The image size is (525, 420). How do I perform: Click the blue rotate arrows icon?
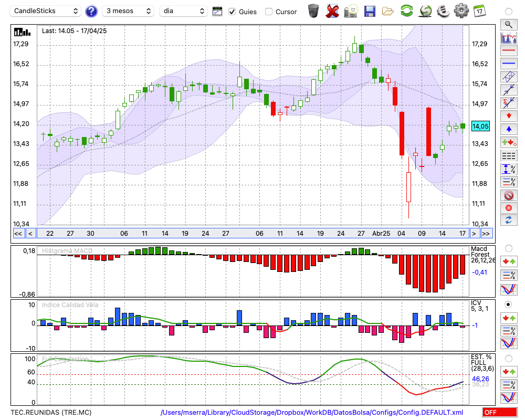point(509,220)
